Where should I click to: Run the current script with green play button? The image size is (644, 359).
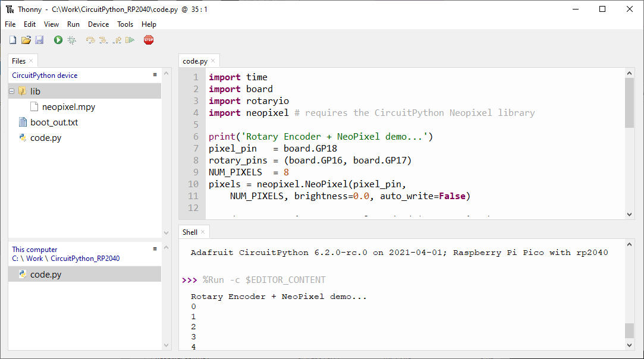tap(58, 40)
